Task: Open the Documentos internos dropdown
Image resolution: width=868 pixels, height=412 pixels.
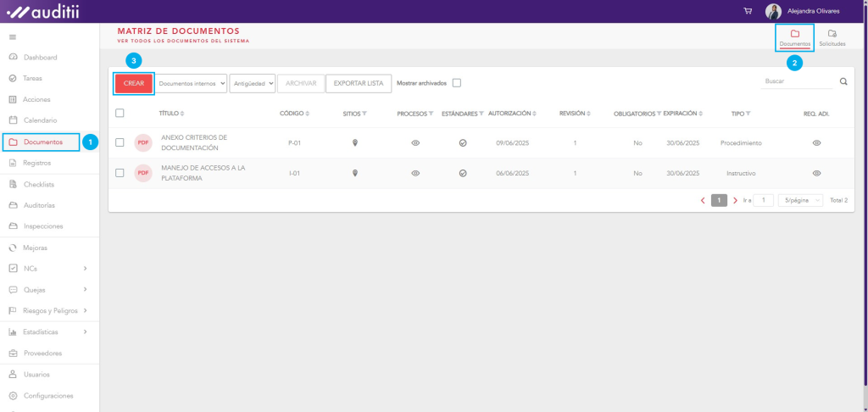Action: [192, 83]
